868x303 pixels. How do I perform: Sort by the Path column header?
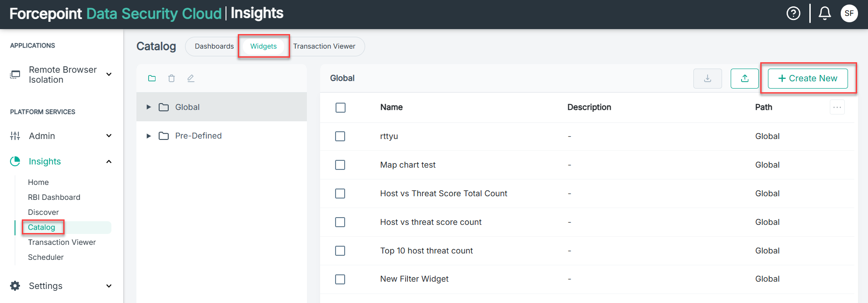(764, 107)
